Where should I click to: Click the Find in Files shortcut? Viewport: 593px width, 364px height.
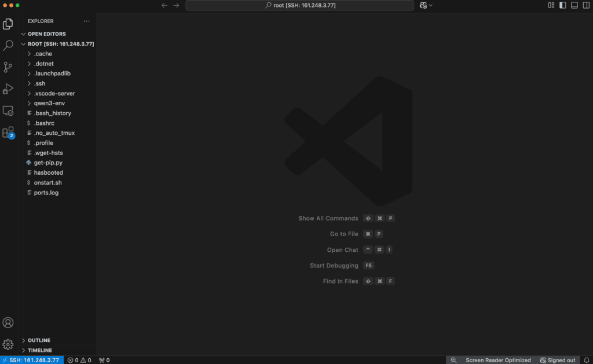pyautogui.click(x=359, y=281)
